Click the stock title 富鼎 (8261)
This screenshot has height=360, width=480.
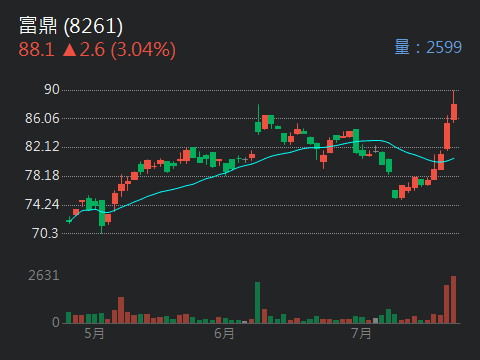click(x=71, y=26)
